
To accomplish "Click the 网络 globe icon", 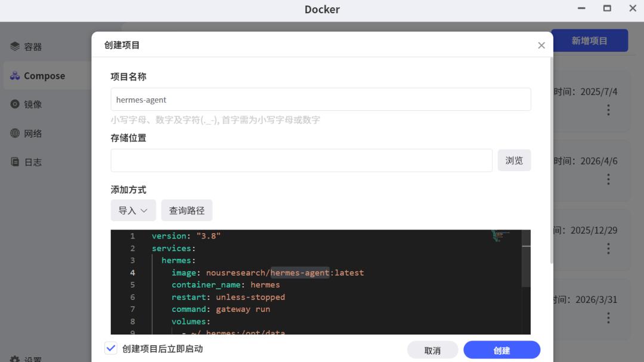I will (x=15, y=133).
